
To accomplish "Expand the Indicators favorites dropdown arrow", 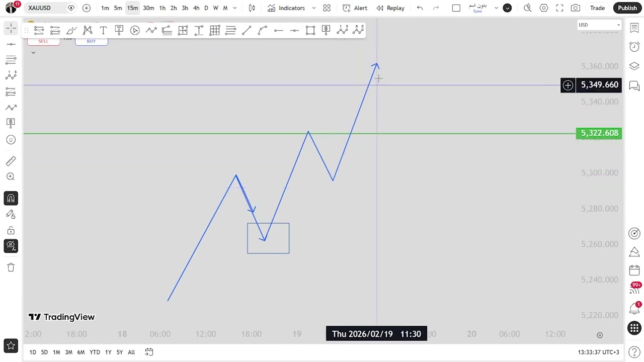I will [x=313, y=8].
